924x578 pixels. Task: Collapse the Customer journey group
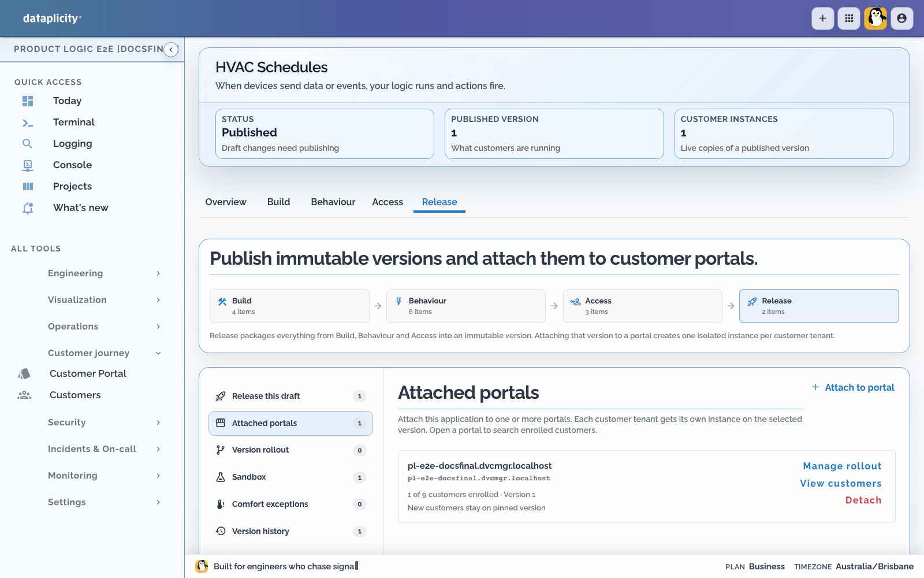(x=104, y=353)
